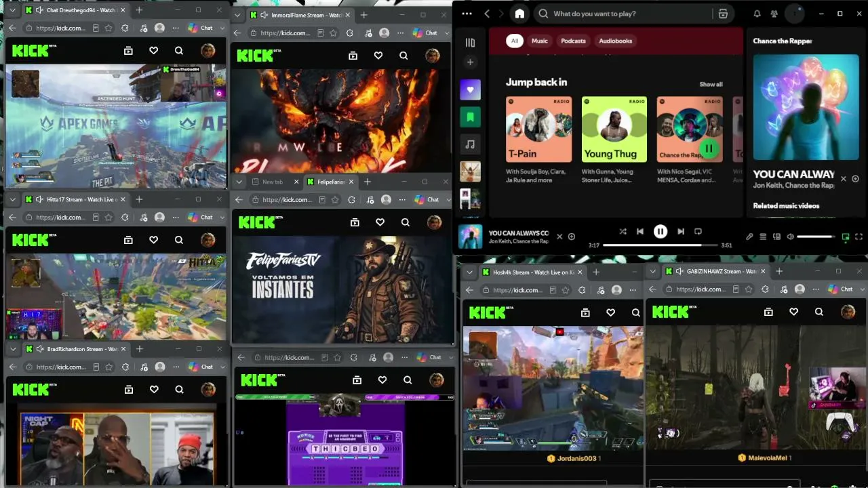Viewport: 868px width, 488px height.
Task: Click browser back arrow in Hosh4k window
Action: coord(469,290)
